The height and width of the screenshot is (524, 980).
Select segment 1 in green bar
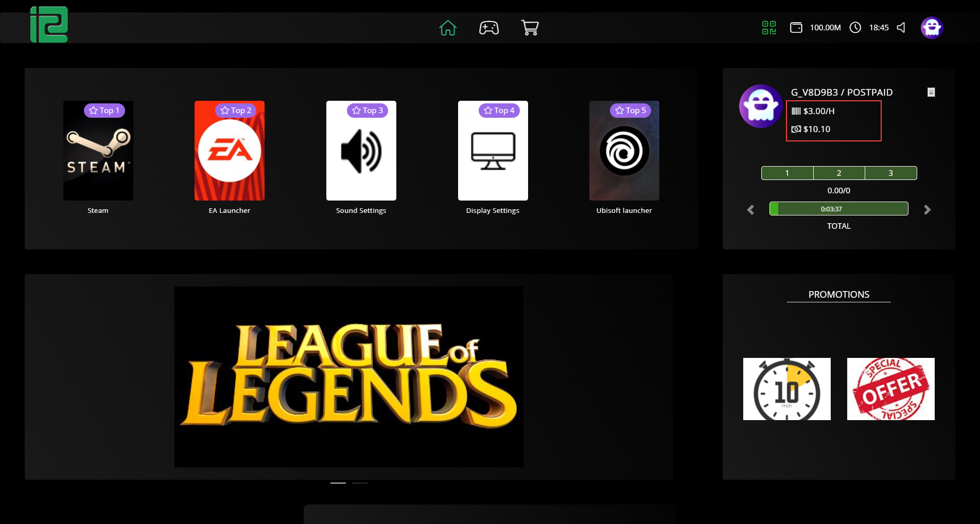click(787, 173)
